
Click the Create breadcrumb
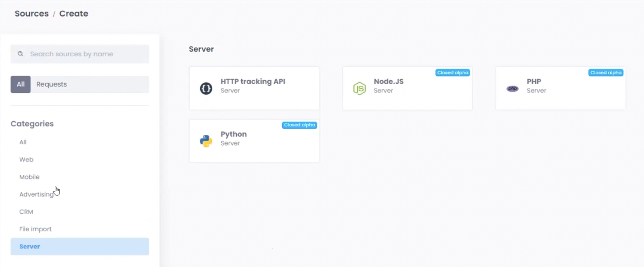(74, 14)
